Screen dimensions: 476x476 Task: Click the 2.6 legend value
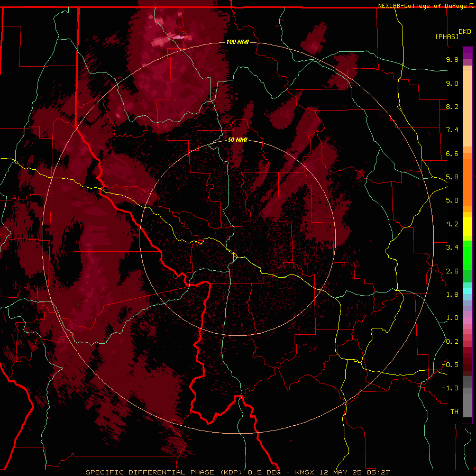[452, 271]
